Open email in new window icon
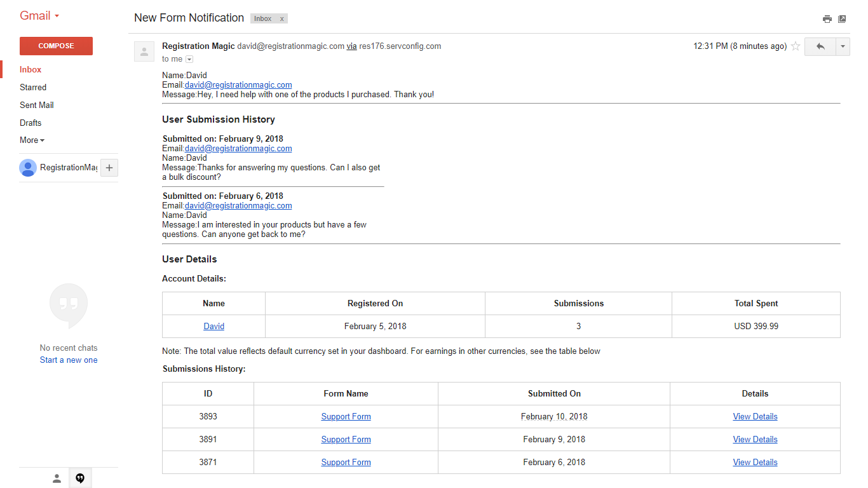This screenshot has width=868, height=488. (x=842, y=19)
